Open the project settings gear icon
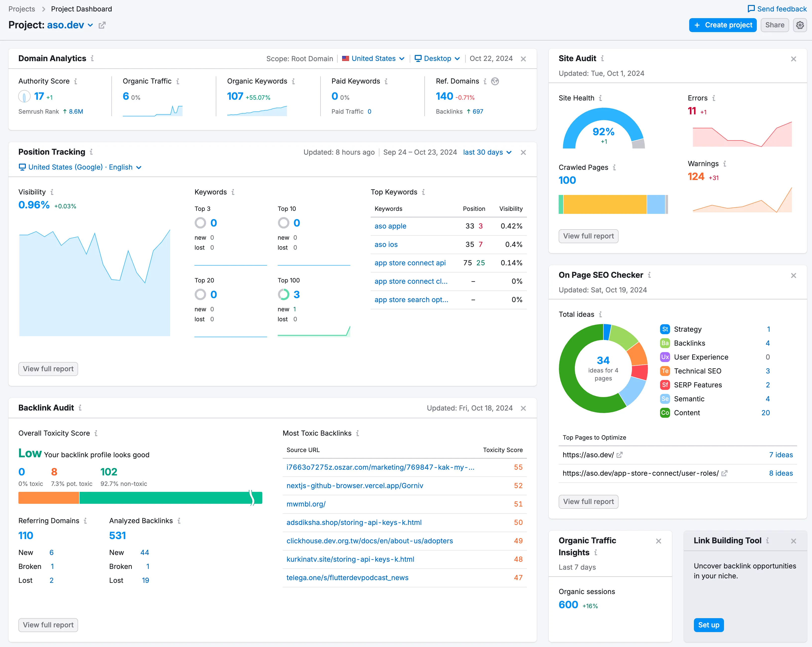 click(x=800, y=25)
